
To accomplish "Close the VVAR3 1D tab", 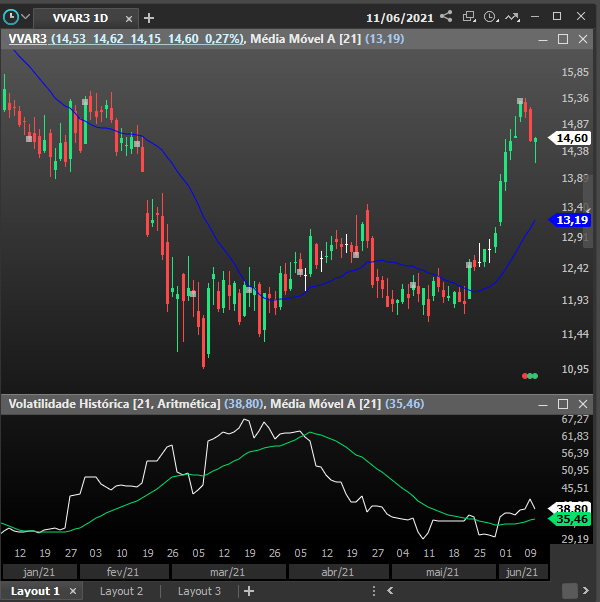I will click(129, 19).
